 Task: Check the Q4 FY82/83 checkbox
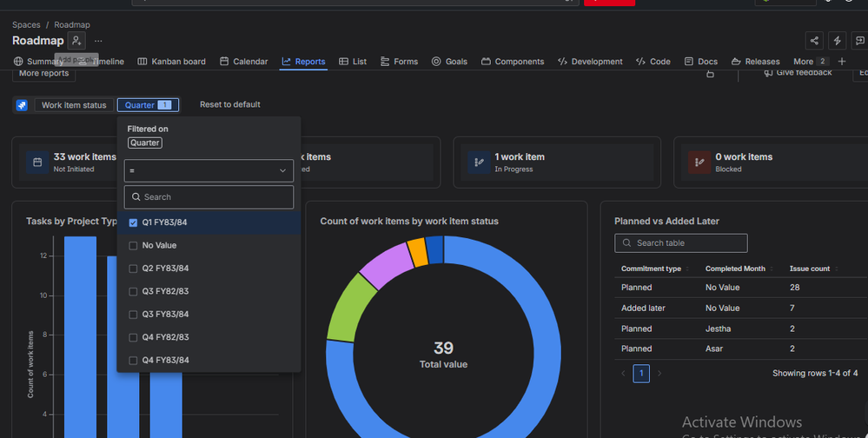point(133,337)
